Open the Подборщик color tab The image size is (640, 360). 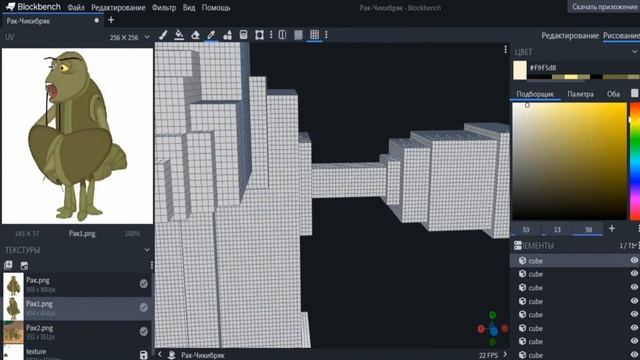tap(535, 94)
